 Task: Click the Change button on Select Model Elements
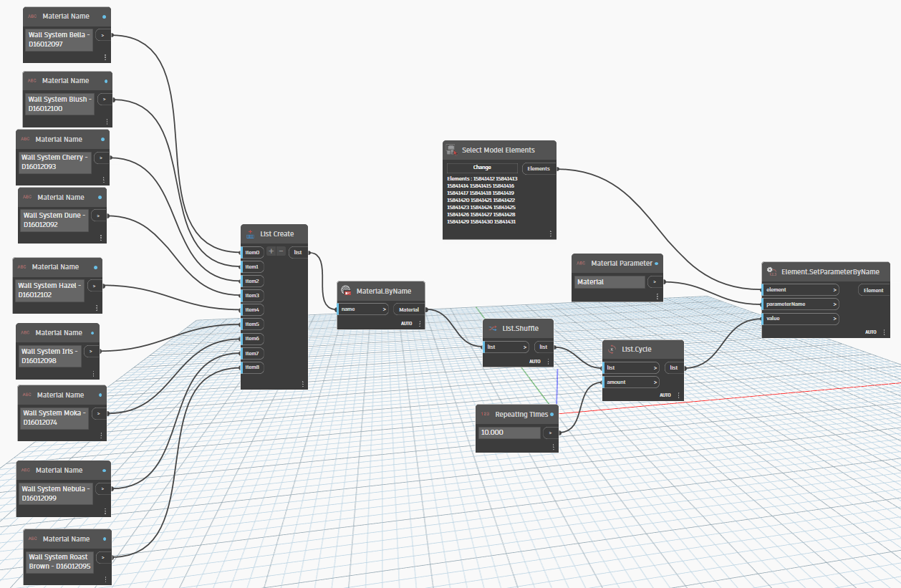[x=483, y=168]
